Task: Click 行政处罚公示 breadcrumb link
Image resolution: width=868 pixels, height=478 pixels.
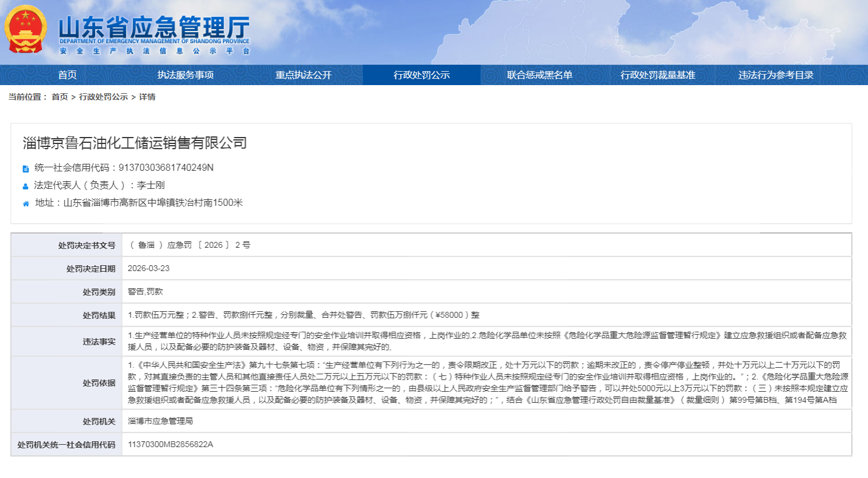Action: 103,97
